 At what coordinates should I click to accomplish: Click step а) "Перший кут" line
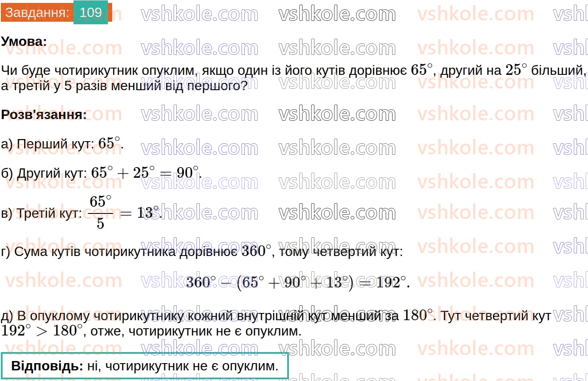click(x=62, y=144)
